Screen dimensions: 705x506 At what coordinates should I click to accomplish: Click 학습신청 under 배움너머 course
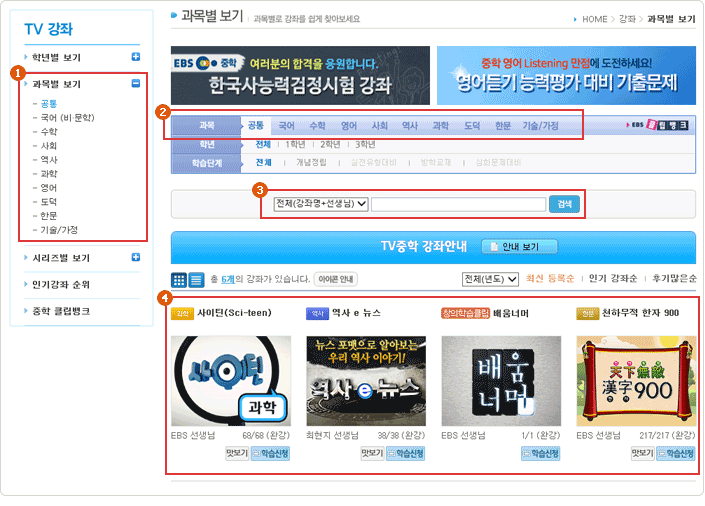540,454
